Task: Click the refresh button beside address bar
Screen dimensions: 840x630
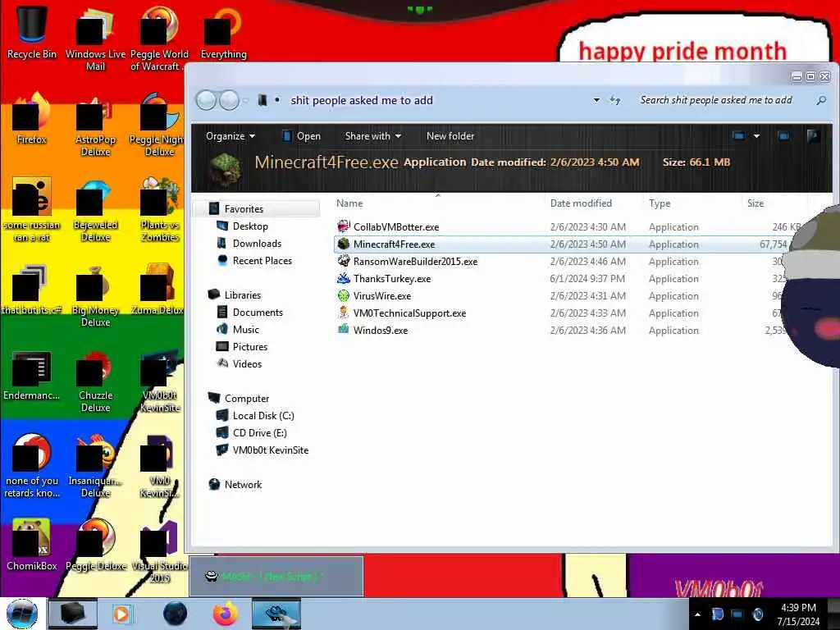Action: coord(615,100)
